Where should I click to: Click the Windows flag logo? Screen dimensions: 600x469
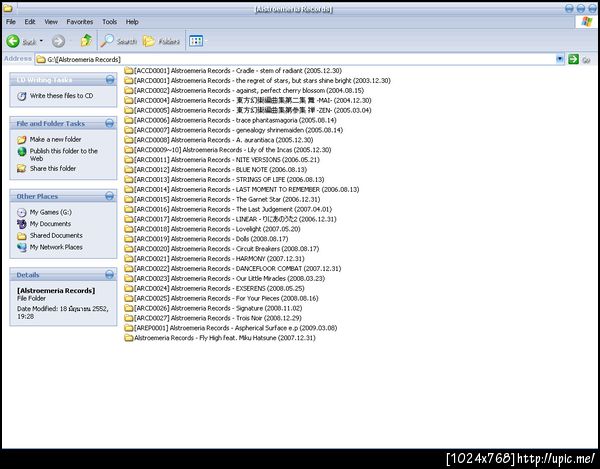(x=587, y=21)
